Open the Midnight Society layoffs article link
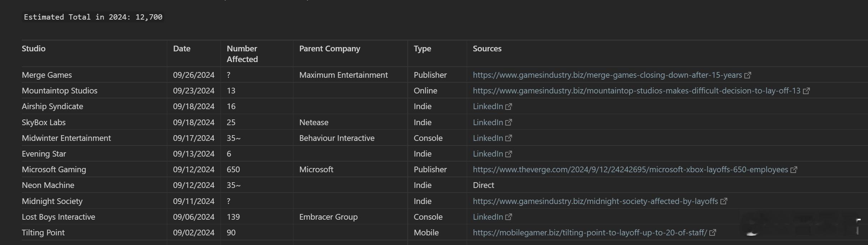Viewport: 868px width, 245px height. tap(595, 201)
